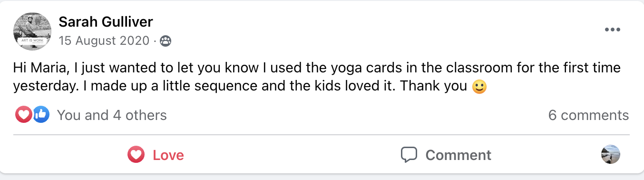
Task: Click the red heart reaction icon in the summary
Action: coord(23,115)
